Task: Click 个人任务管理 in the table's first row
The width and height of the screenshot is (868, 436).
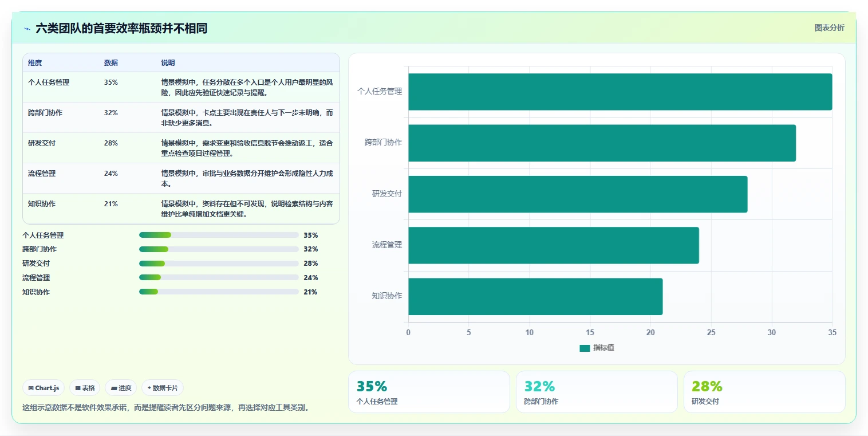Action: click(49, 83)
